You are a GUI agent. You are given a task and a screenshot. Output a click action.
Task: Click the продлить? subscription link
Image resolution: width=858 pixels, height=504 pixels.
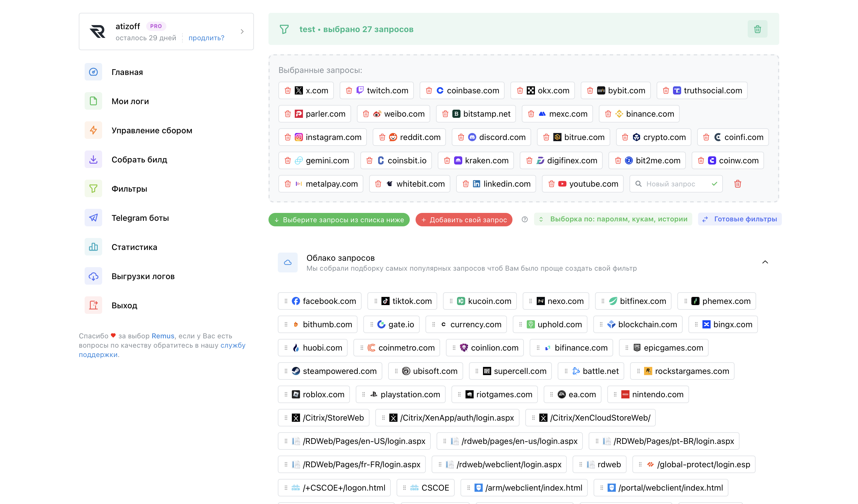click(206, 38)
